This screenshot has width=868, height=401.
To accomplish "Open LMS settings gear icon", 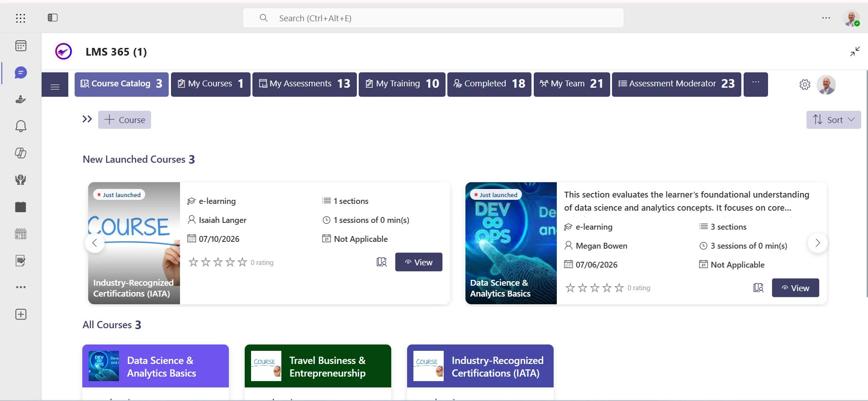I will tap(805, 84).
